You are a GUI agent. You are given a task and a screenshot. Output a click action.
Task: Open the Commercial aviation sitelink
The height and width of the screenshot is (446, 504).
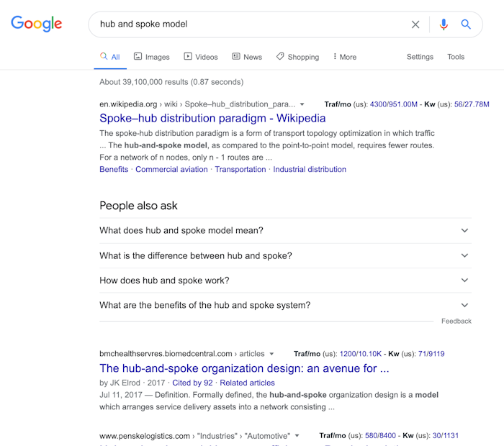pyautogui.click(x=171, y=170)
